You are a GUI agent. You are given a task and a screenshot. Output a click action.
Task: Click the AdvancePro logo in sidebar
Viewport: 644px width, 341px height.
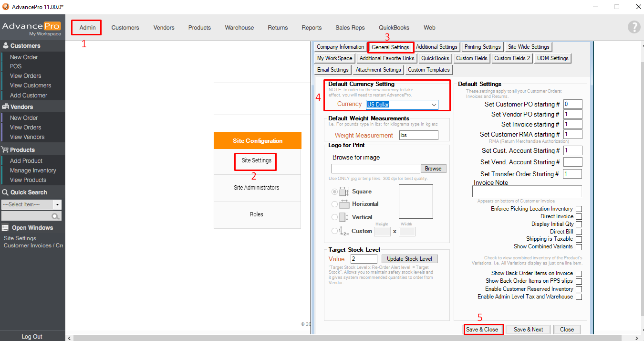[x=31, y=28]
